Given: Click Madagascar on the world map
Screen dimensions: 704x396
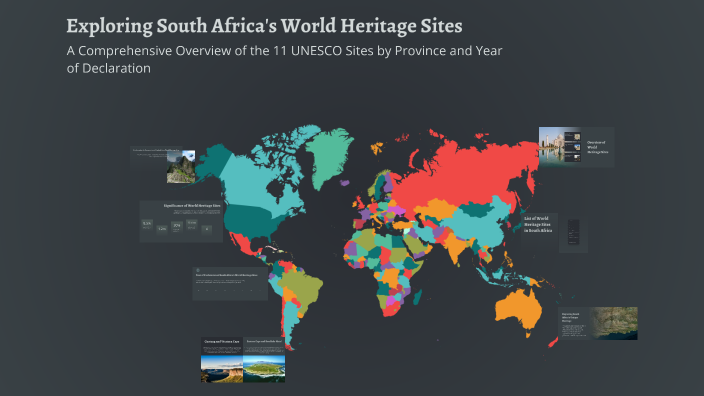Looking at the screenshot, I should point(417,297).
